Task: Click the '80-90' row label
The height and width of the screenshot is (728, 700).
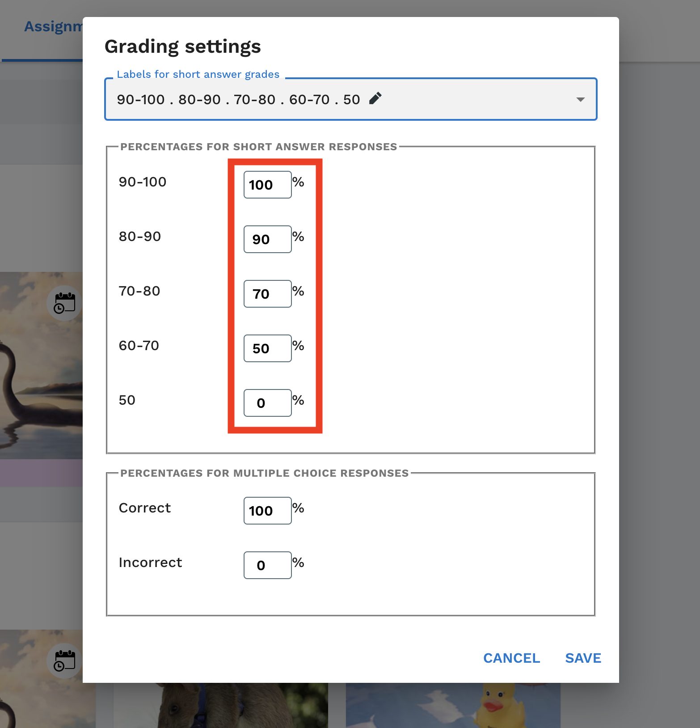Action: coord(140,237)
